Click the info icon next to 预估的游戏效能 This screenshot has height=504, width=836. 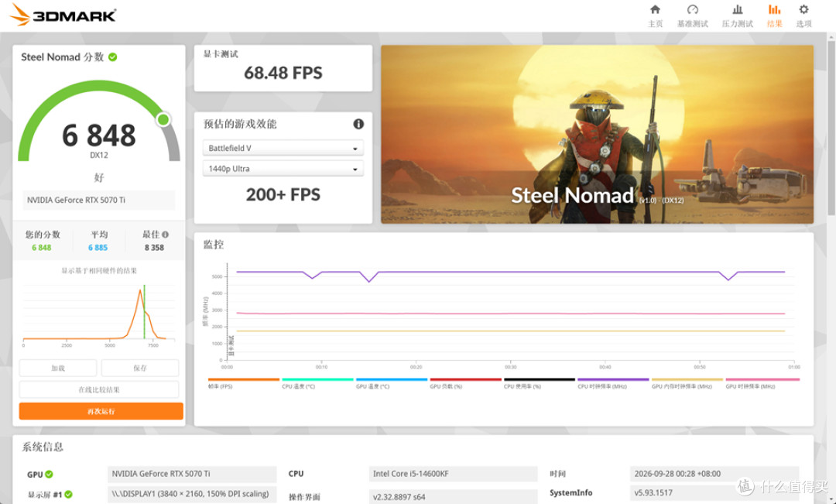click(x=358, y=124)
